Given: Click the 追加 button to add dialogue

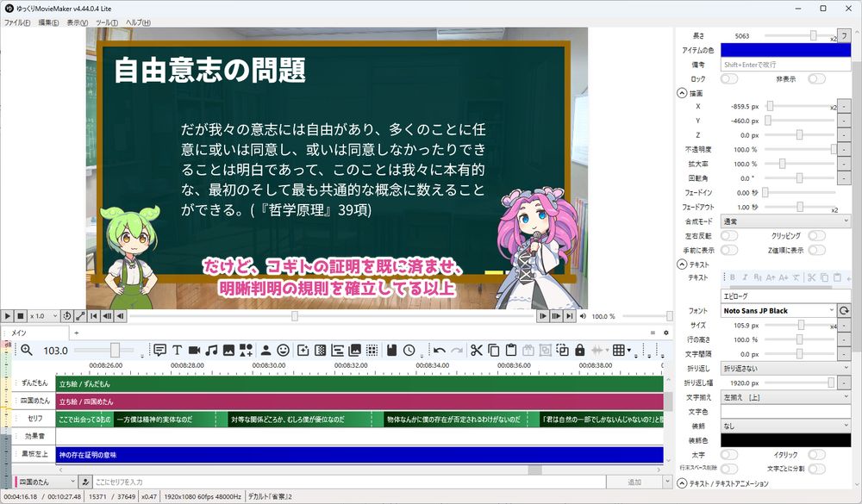Looking at the screenshot, I should (x=634, y=482).
